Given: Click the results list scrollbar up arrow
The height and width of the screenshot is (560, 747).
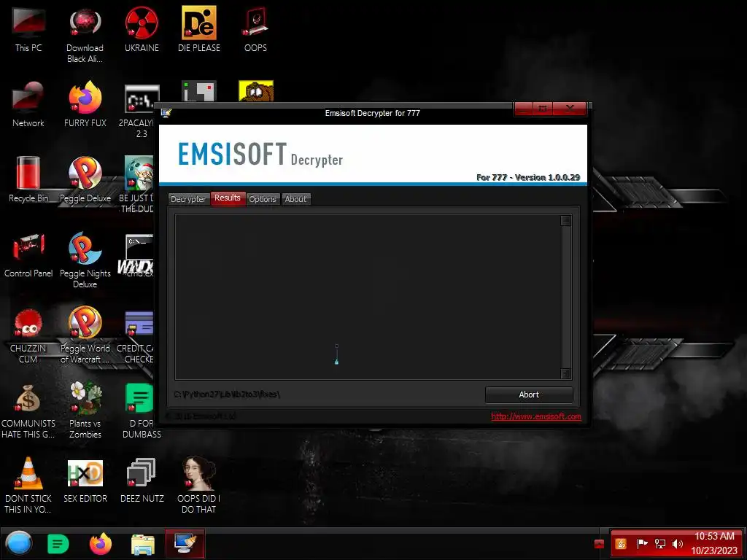Looking at the screenshot, I should point(565,220).
